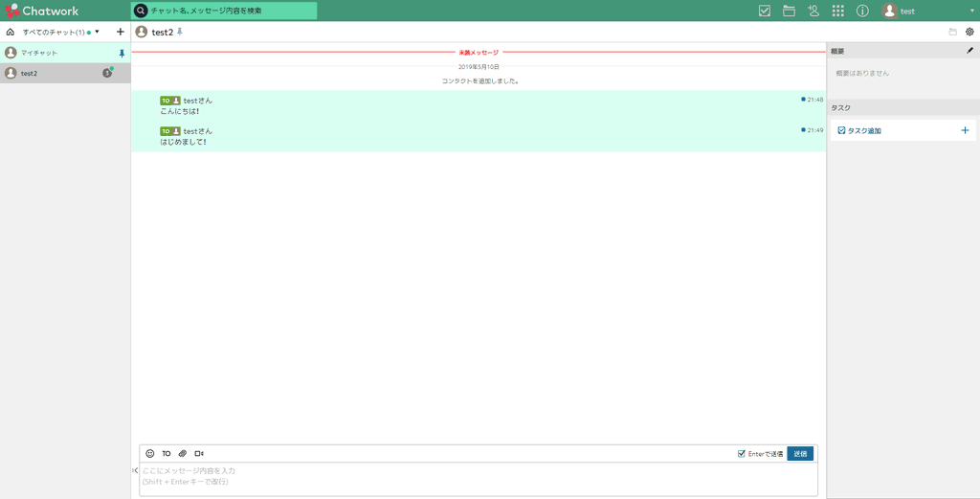Screen dimensions: 980x499
Task: Open chat settings gear menu
Action: (969, 32)
